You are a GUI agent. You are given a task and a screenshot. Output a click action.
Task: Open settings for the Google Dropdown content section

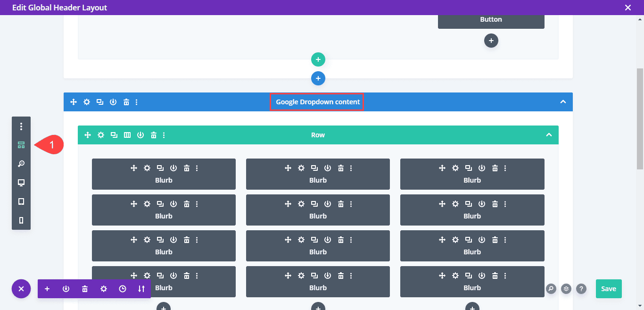(87, 102)
